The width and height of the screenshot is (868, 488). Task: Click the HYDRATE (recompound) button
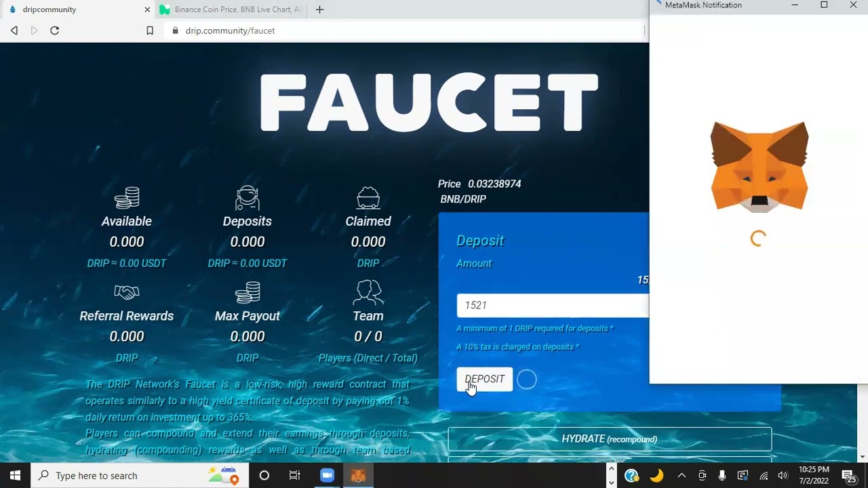click(610, 439)
